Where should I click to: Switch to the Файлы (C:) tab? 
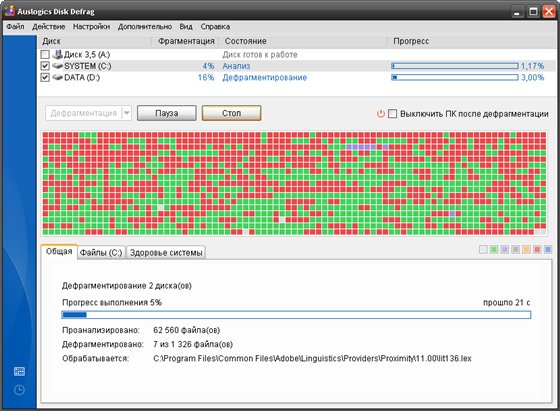101,252
